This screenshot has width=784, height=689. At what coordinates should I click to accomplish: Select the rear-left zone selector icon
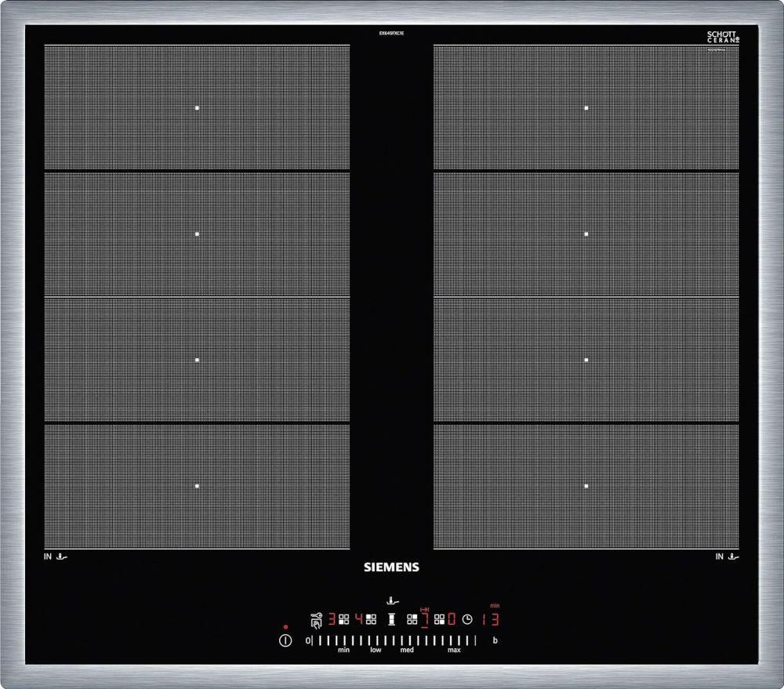[371, 619]
